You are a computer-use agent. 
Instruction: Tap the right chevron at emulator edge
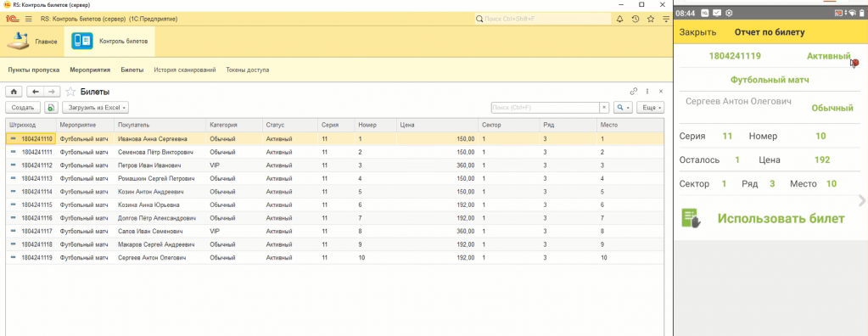(x=862, y=201)
